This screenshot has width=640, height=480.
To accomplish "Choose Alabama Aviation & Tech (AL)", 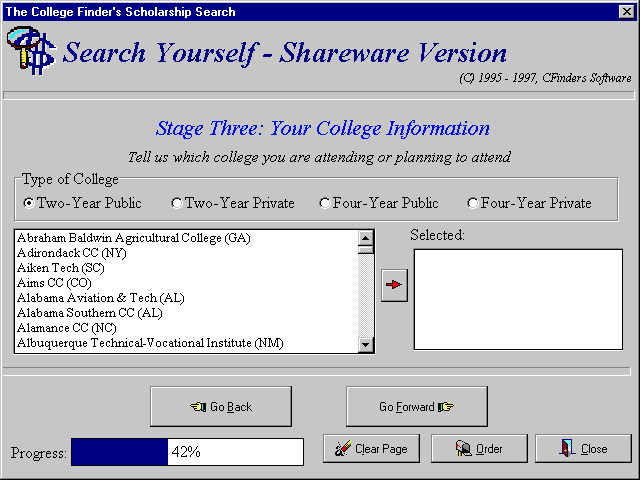I will (x=101, y=298).
